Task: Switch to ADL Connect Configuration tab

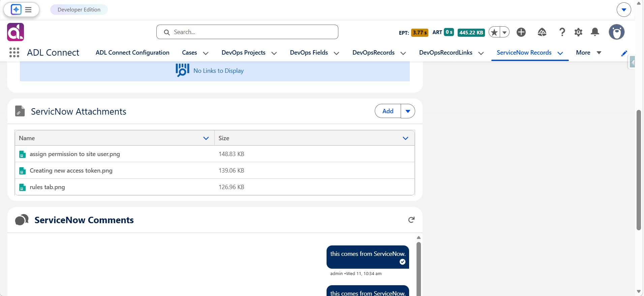Action: pyautogui.click(x=132, y=53)
